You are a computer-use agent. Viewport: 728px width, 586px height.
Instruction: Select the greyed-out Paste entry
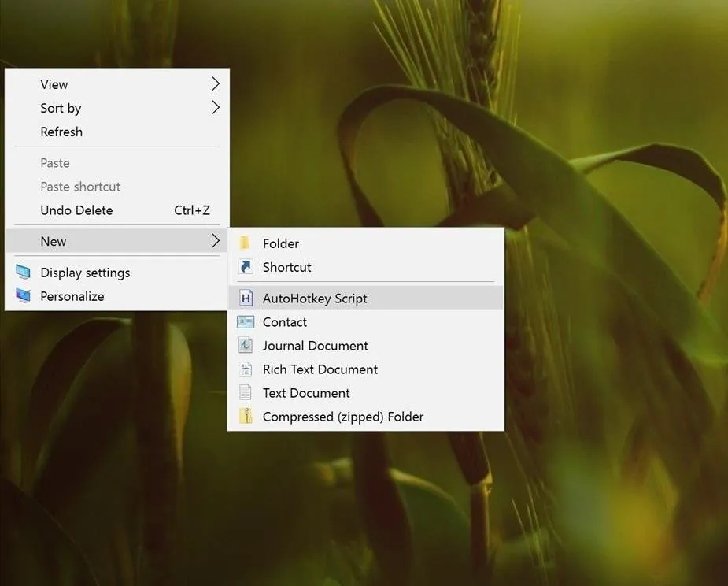(x=117, y=163)
